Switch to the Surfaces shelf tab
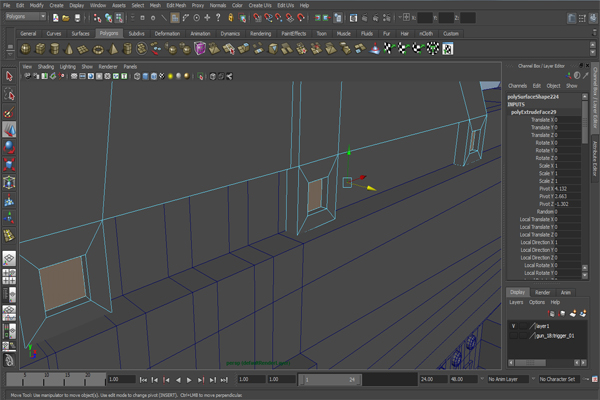The width and height of the screenshot is (600, 400). pyautogui.click(x=80, y=34)
